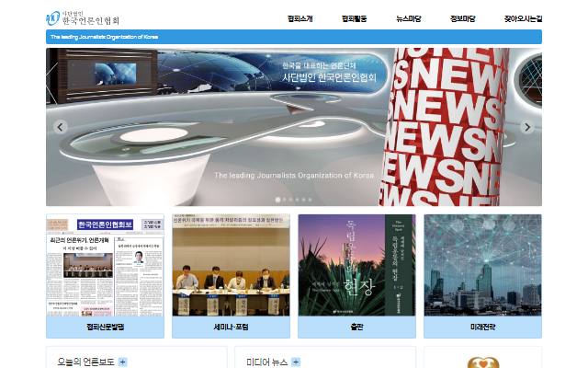Click the 미래전략 label

(x=482, y=328)
